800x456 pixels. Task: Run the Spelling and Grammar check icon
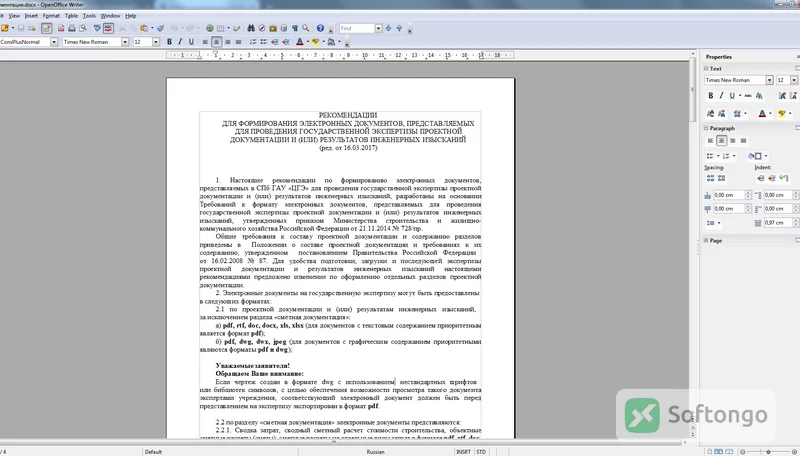97,29
